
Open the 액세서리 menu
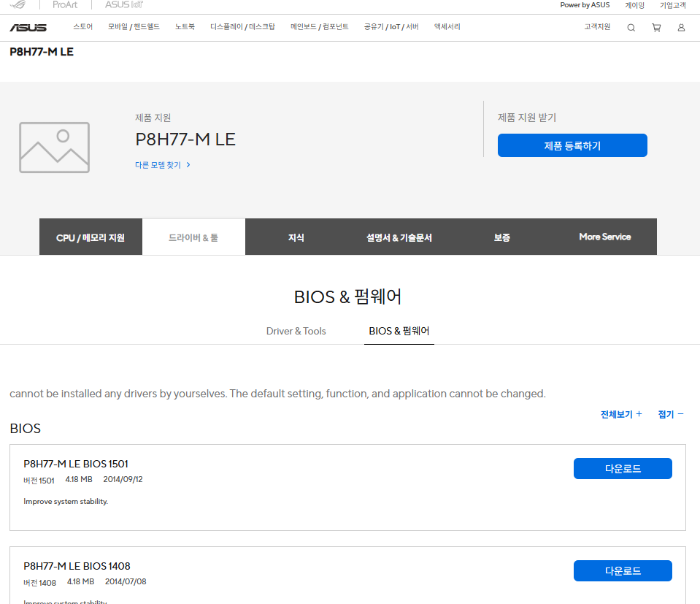click(x=447, y=27)
